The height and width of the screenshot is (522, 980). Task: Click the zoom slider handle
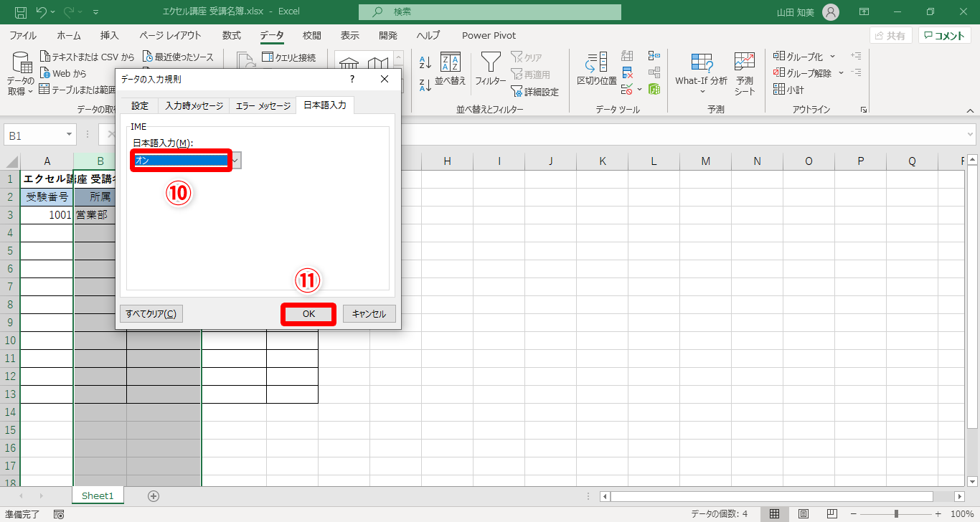coord(896,514)
